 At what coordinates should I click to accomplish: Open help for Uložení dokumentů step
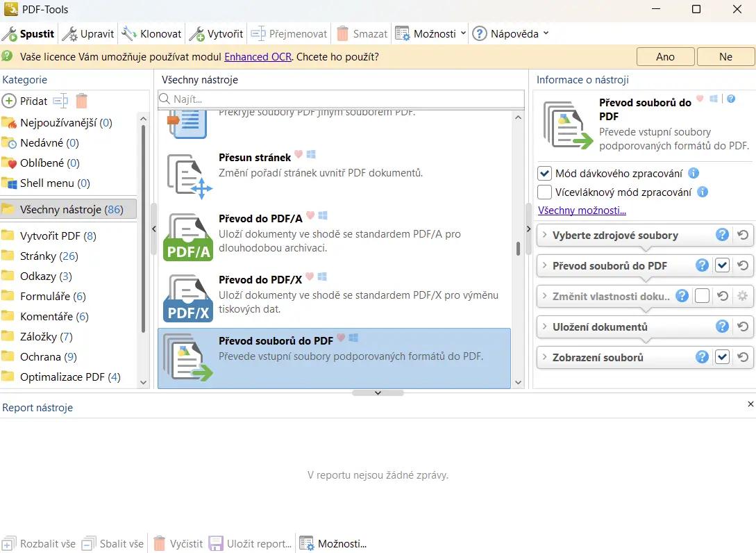tap(722, 327)
